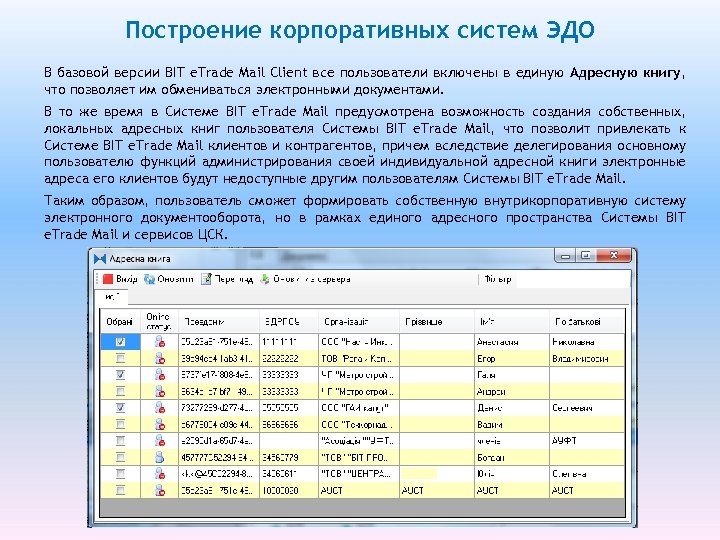Maximize the Адресна книга window
The image size is (720, 540).
[x=585, y=255]
